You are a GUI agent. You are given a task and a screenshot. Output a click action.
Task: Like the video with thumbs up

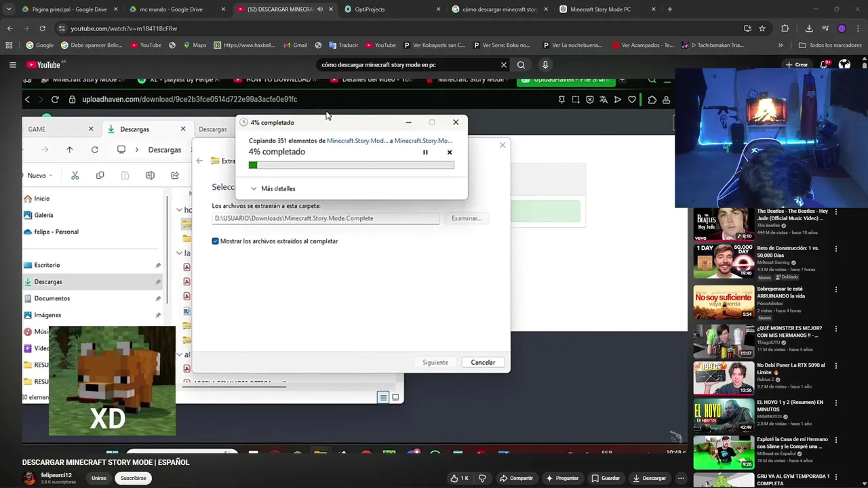pyautogui.click(x=459, y=478)
